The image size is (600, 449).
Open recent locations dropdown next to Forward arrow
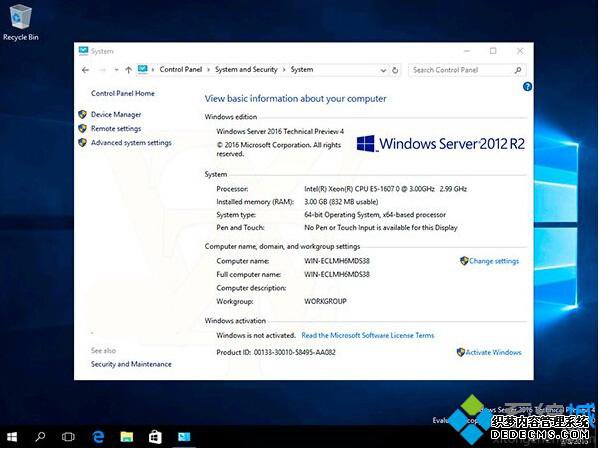point(116,70)
